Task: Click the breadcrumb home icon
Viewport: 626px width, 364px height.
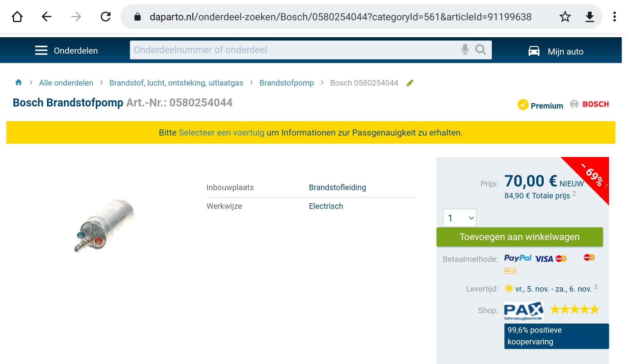Action: pos(18,82)
